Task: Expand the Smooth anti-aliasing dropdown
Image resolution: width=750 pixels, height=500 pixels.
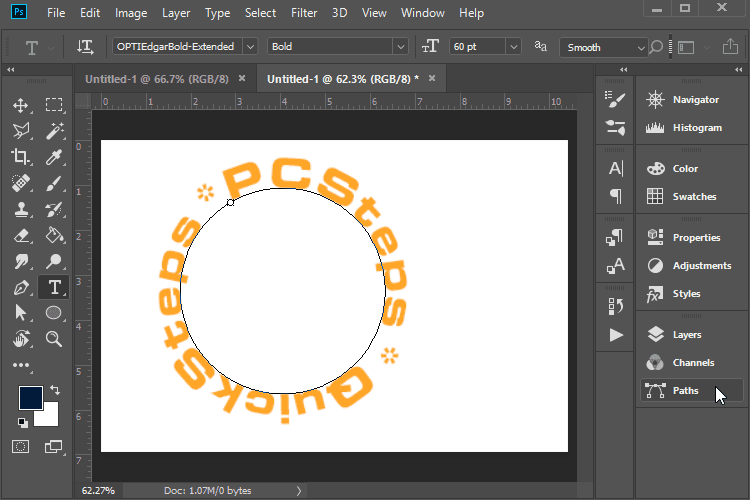Action: click(639, 47)
